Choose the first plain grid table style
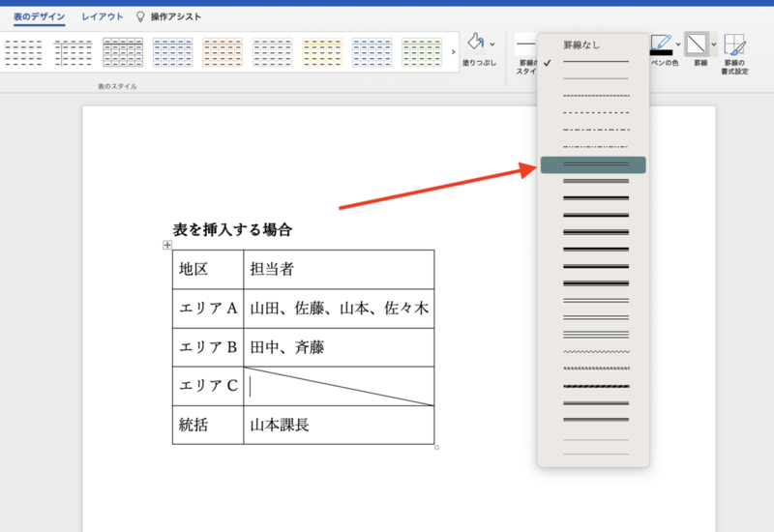This screenshot has height=532, width=774. point(23,52)
